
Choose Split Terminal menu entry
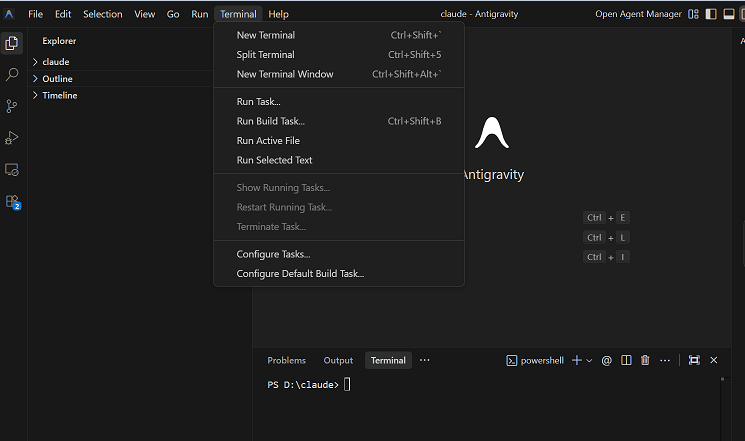[x=339, y=55]
